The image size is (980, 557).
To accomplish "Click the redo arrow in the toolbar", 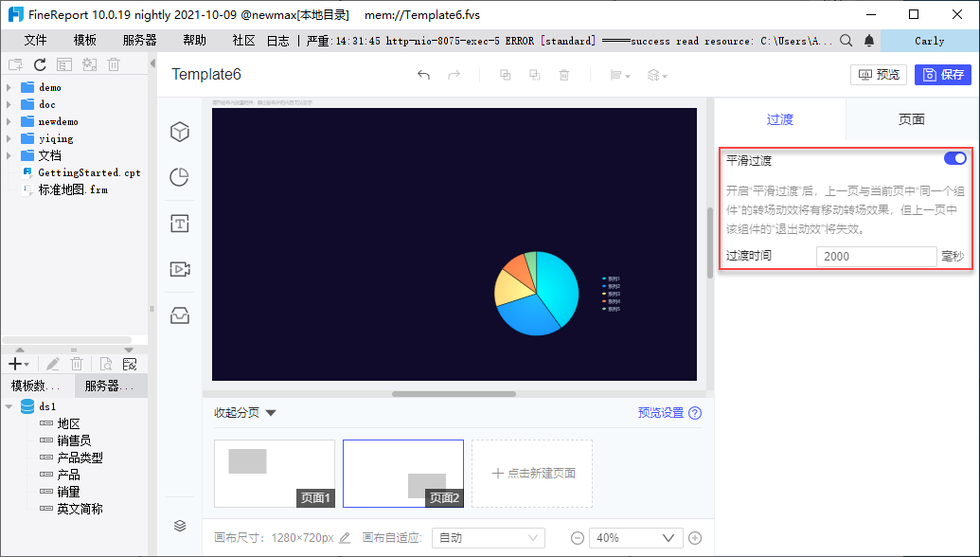I will [454, 75].
